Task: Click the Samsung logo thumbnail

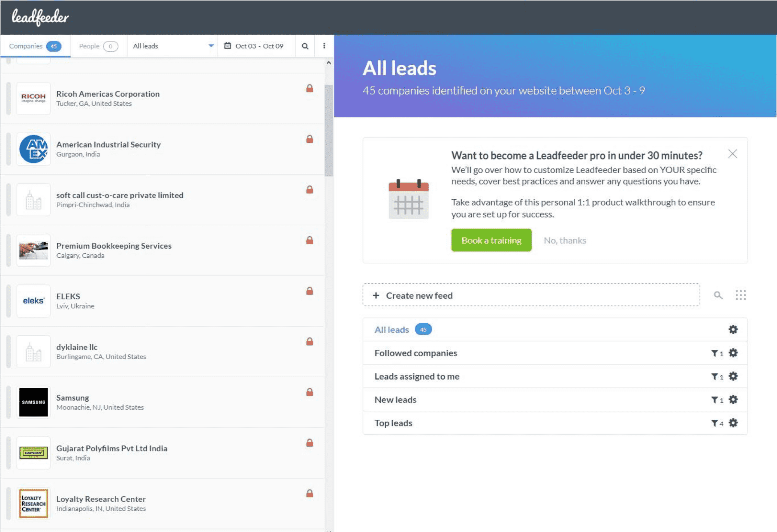Action: 33,402
